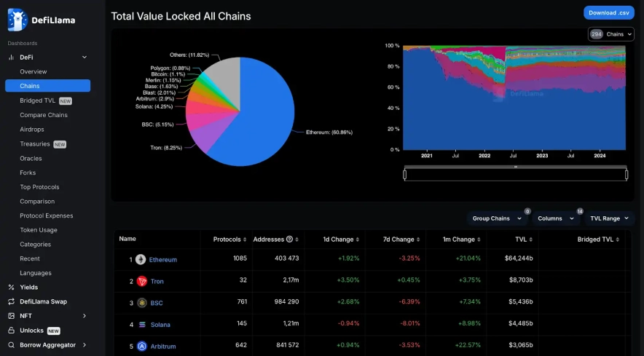Click the Yields percent icon in sidebar
This screenshot has height=356, width=644.
click(x=11, y=288)
